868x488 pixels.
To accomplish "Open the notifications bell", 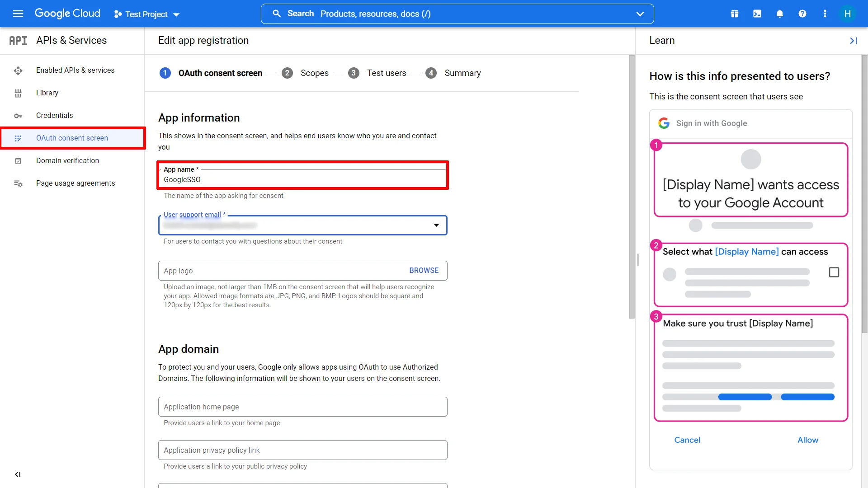I will pyautogui.click(x=780, y=14).
